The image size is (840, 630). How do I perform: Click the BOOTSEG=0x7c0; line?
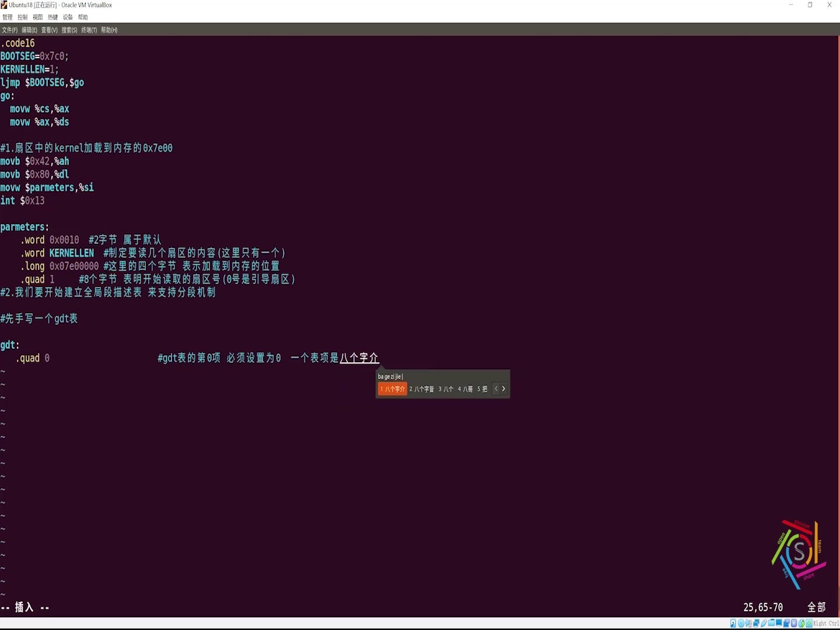[x=34, y=57]
